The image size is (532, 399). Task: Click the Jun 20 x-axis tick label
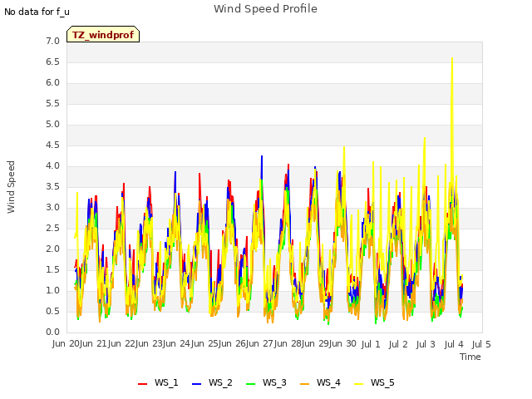click(x=66, y=343)
